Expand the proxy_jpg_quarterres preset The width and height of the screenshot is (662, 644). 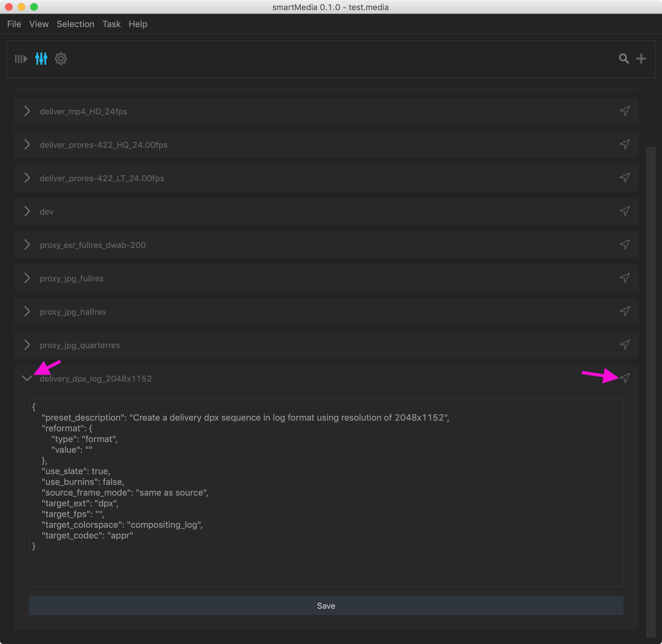(x=27, y=345)
